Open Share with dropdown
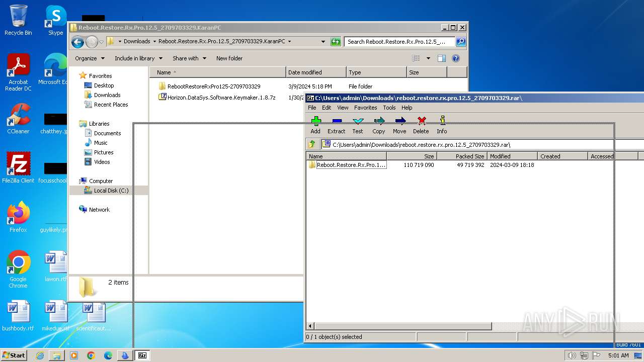This screenshot has width=644, height=362. [x=189, y=58]
